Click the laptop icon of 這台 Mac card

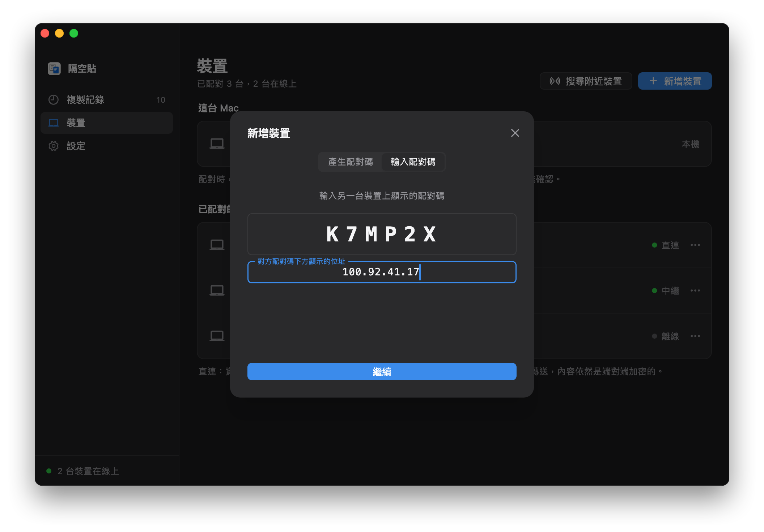pos(217,144)
